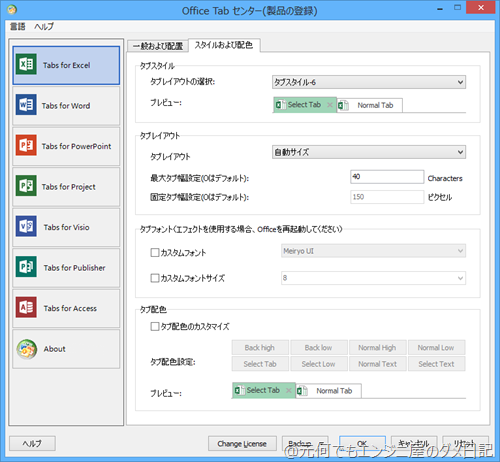This screenshot has width=500, height=462.
Task: Open the Meiryo UI font dropdown
Action: tap(373, 251)
